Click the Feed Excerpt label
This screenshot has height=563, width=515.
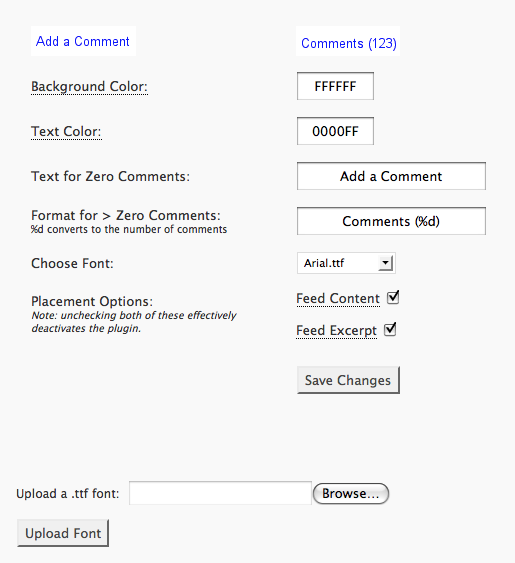tap(337, 330)
